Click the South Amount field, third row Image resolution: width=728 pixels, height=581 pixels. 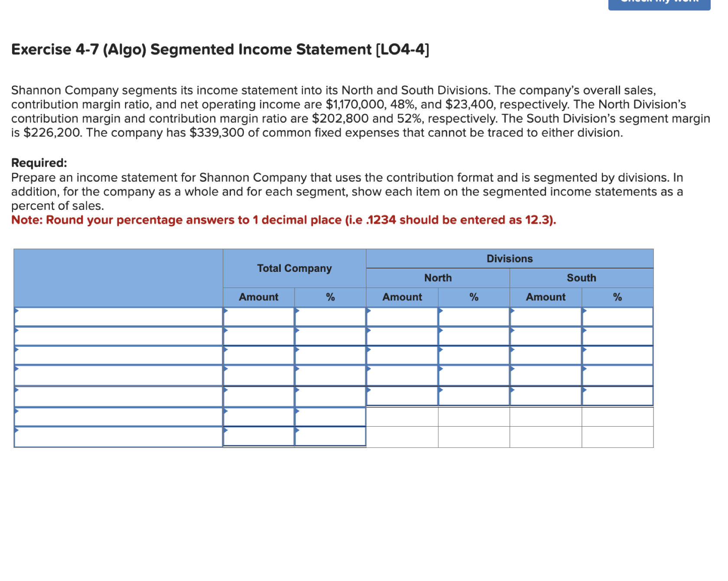pyautogui.click(x=546, y=356)
